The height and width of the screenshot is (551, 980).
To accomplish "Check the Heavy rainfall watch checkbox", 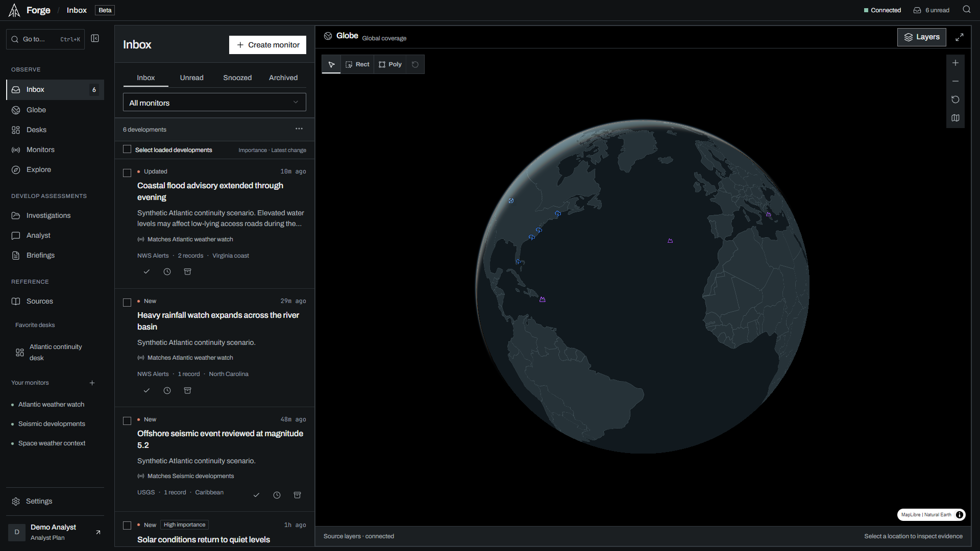I will point(127,303).
